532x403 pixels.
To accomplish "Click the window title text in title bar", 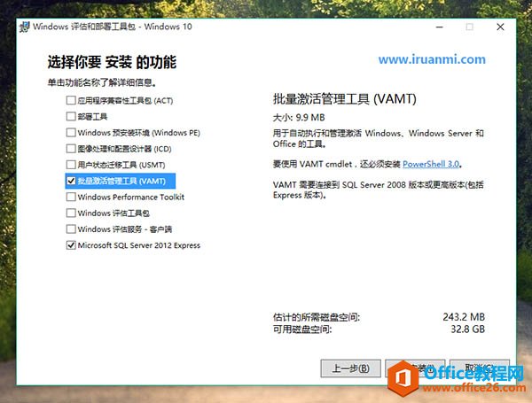I will click(113, 27).
